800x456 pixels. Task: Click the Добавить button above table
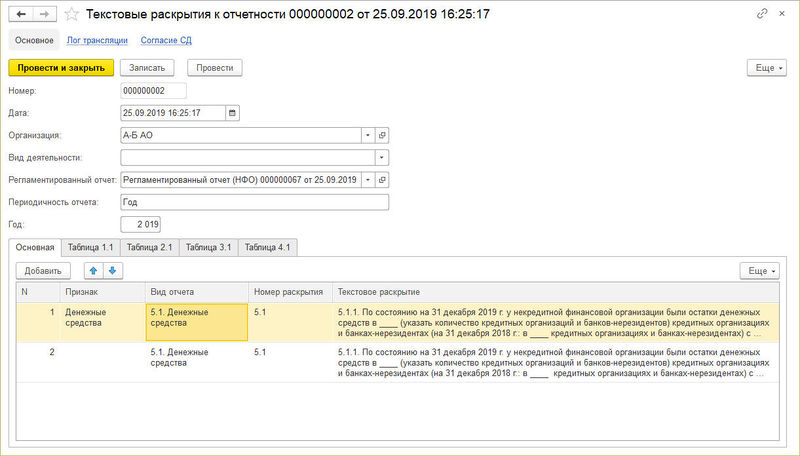click(43, 270)
